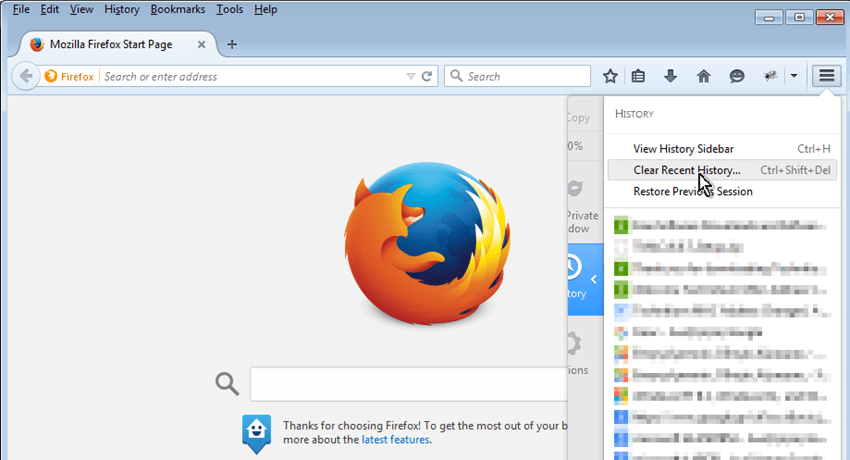Click the house snippet icon
The image size is (850, 460).
pyautogui.click(x=256, y=434)
